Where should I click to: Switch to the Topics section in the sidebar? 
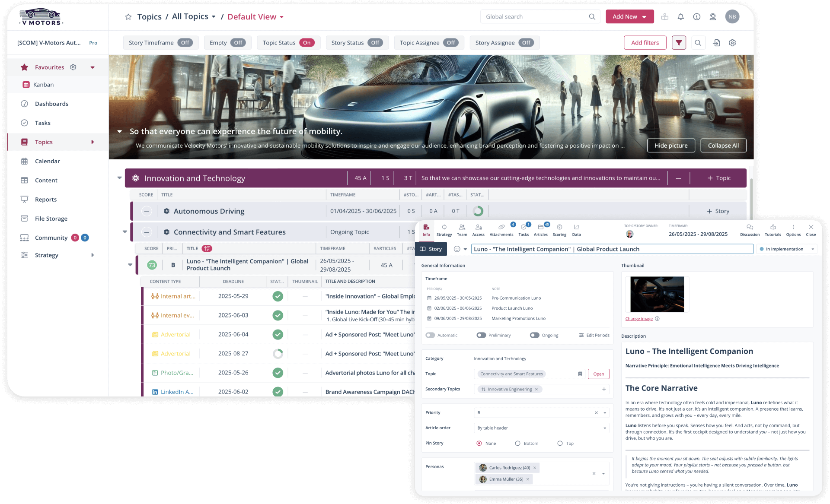coord(44,142)
